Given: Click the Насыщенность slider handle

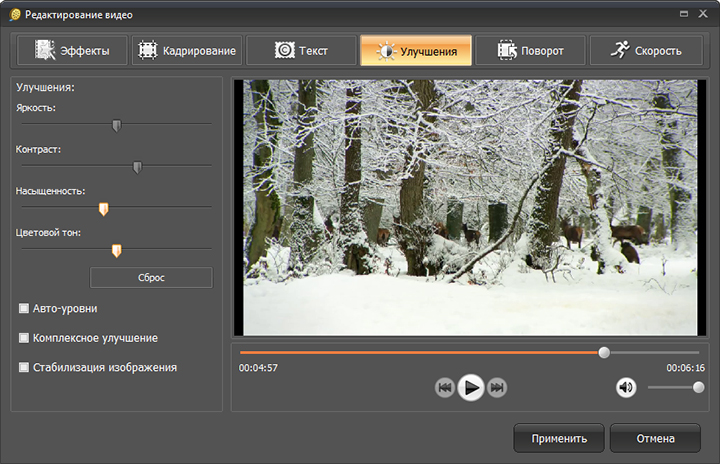Looking at the screenshot, I should 103,208.
